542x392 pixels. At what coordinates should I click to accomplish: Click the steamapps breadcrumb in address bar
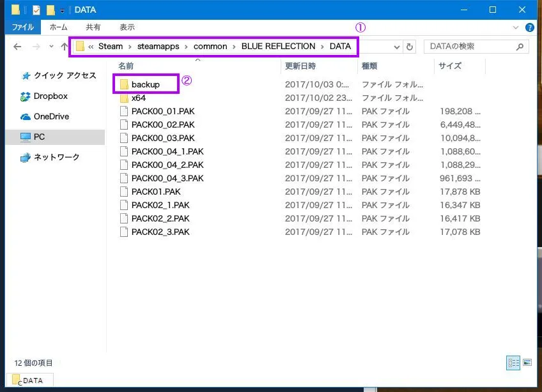coord(158,46)
